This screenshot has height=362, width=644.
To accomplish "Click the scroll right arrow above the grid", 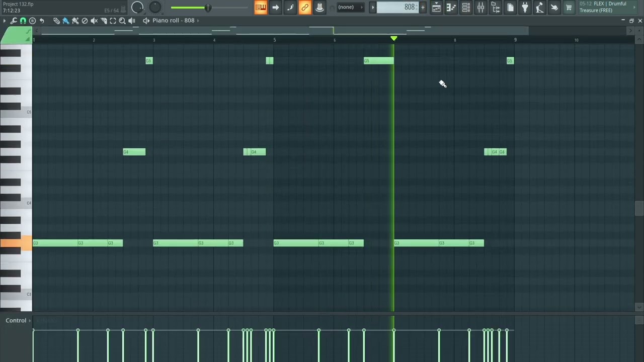I will (630, 31).
